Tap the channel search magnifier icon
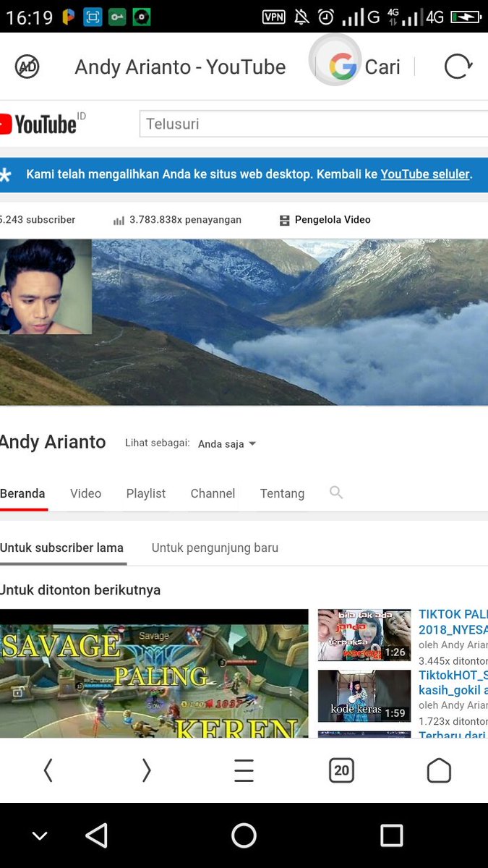The height and width of the screenshot is (868, 488). [336, 493]
